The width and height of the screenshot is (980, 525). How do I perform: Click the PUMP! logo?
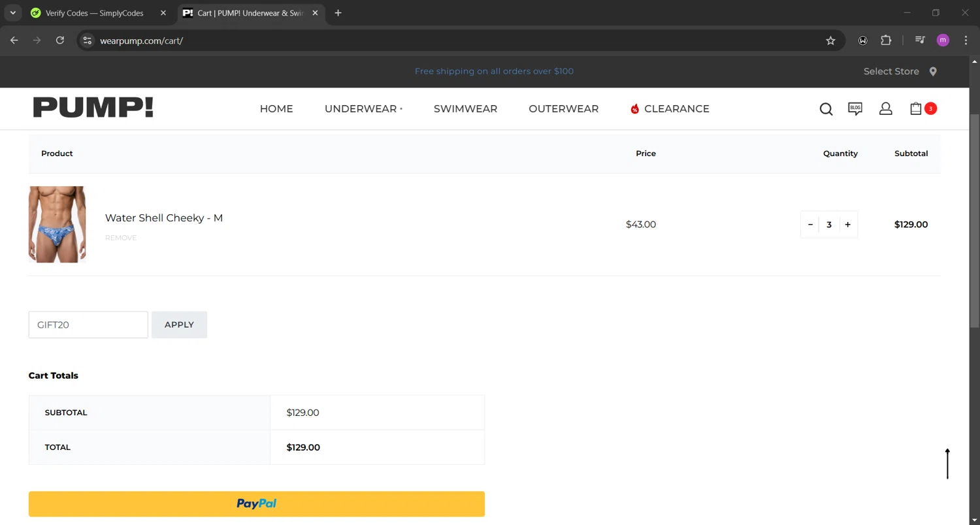click(93, 108)
